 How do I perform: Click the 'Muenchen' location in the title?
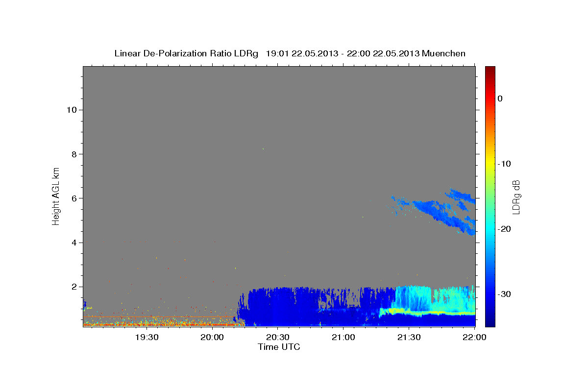444,53
